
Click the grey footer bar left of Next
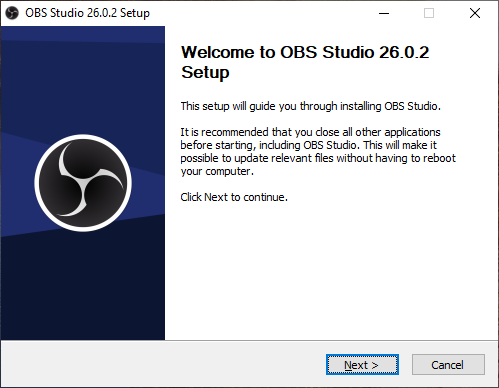click(163, 364)
